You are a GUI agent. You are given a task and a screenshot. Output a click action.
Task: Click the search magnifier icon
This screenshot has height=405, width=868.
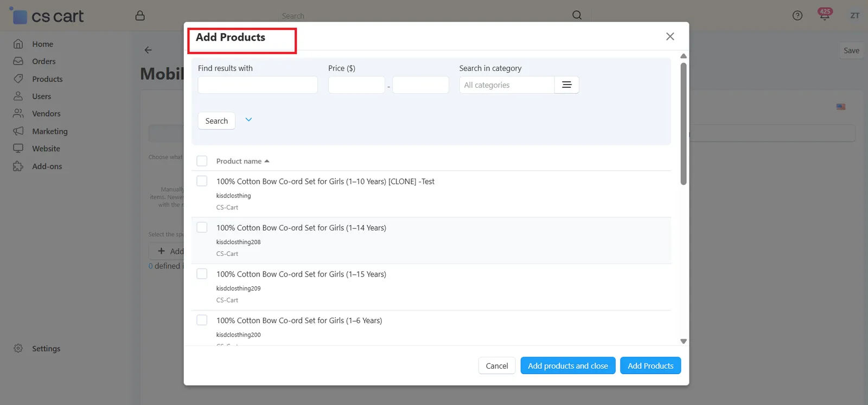[x=577, y=15]
